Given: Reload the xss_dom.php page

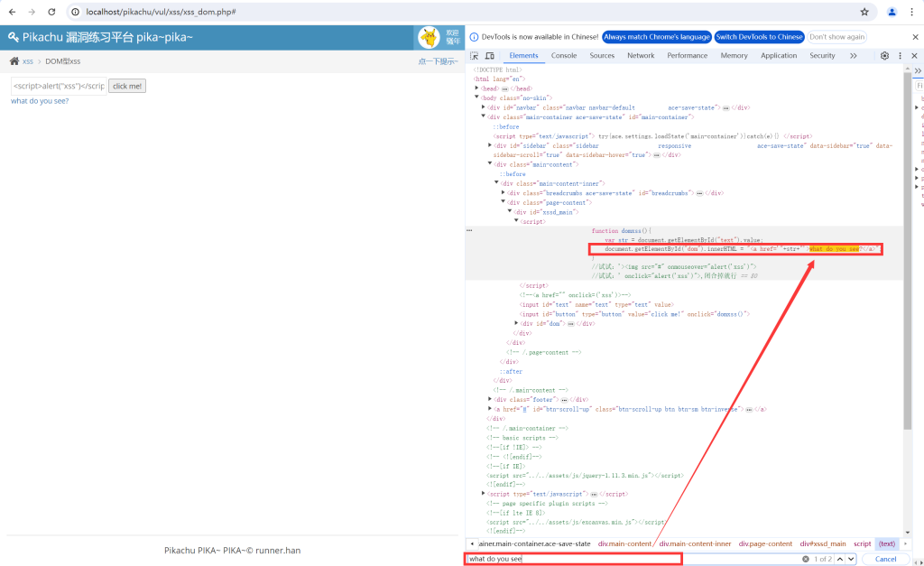Looking at the screenshot, I should pyautogui.click(x=51, y=12).
